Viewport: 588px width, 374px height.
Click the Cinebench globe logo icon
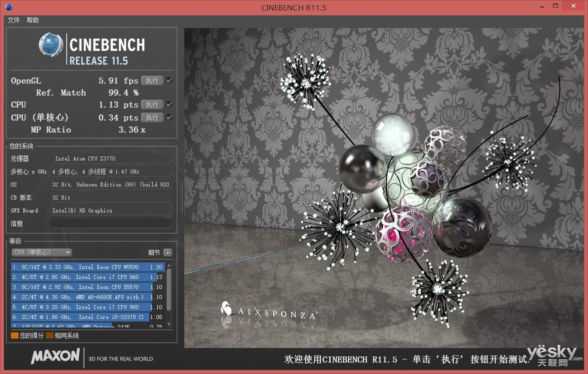coord(51,45)
